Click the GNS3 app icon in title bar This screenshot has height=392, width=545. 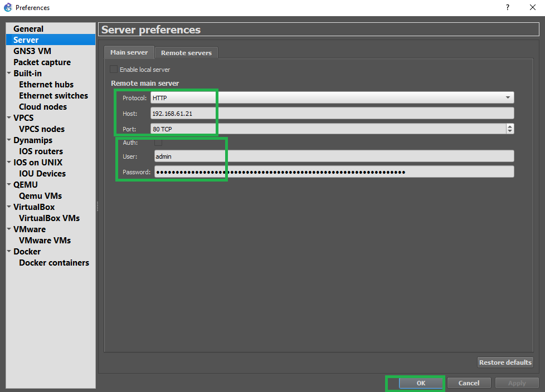(7, 7)
